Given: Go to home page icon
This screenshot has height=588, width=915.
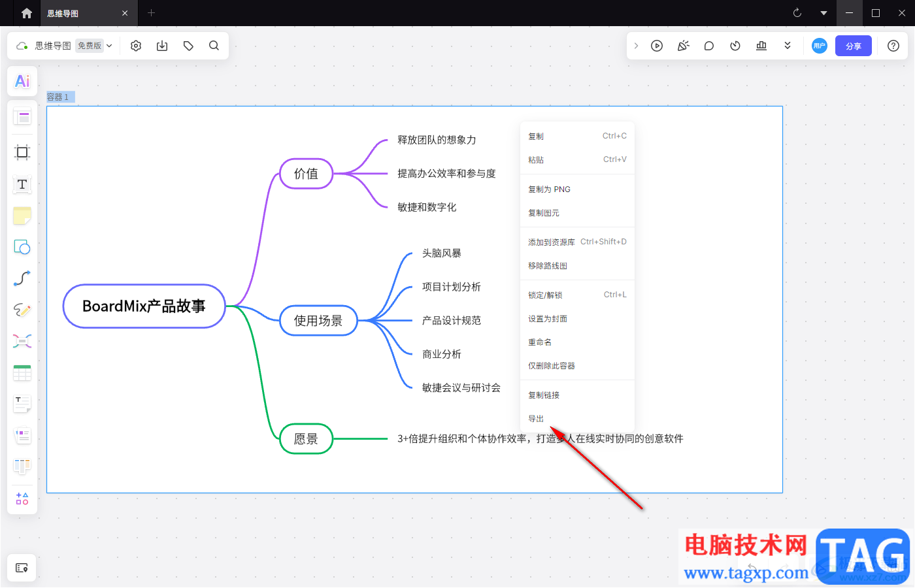Looking at the screenshot, I should [x=27, y=13].
